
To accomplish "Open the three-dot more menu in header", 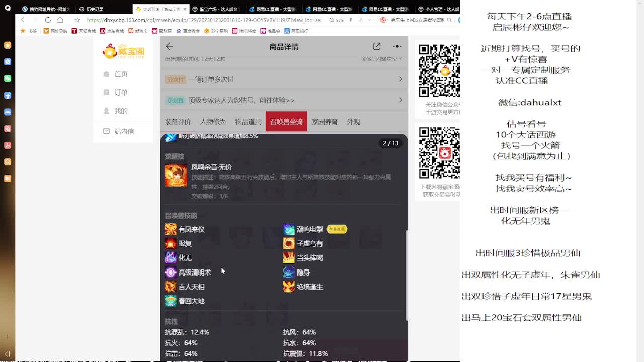I will pyautogui.click(x=397, y=46).
